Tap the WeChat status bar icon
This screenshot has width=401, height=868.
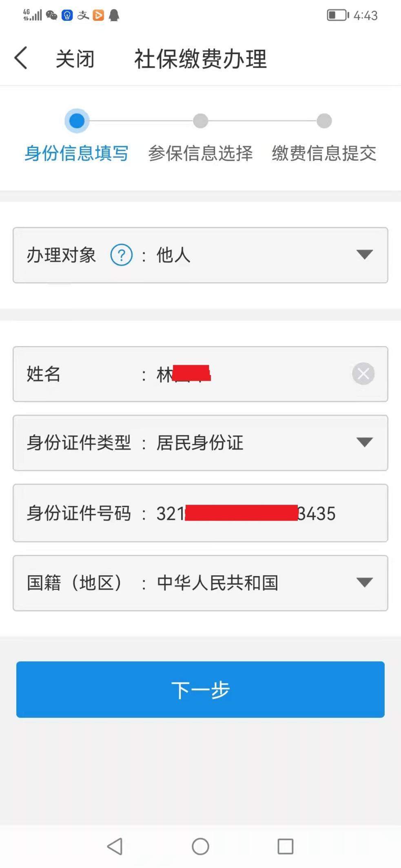click(x=51, y=15)
